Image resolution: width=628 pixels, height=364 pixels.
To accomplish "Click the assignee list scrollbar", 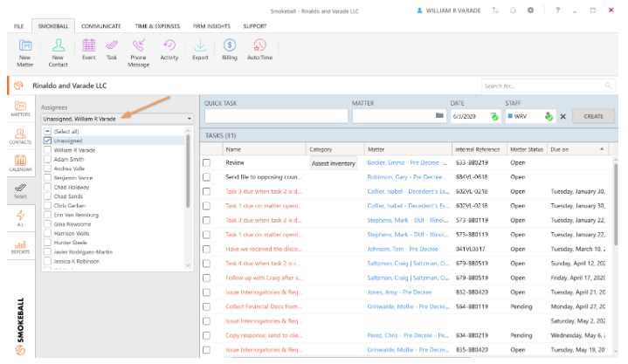I will point(188,171).
